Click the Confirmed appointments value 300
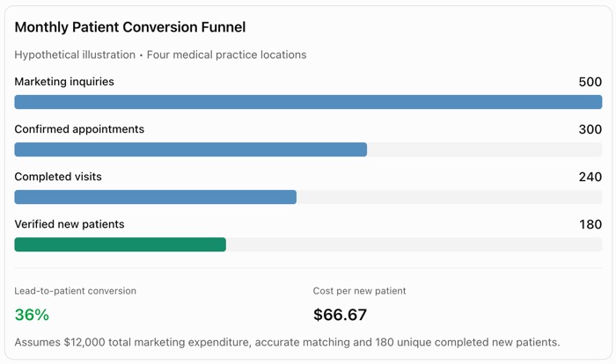 (590, 129)
